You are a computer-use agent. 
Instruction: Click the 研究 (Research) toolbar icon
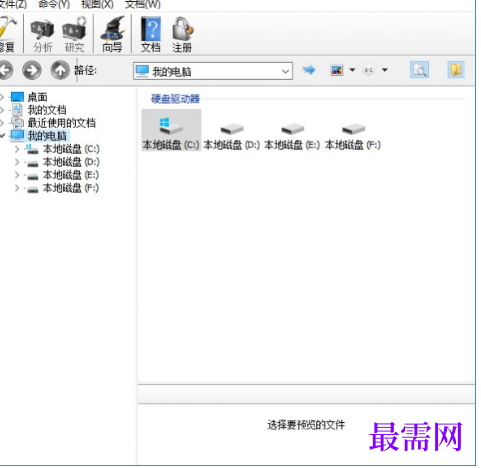tap(74, 35)
